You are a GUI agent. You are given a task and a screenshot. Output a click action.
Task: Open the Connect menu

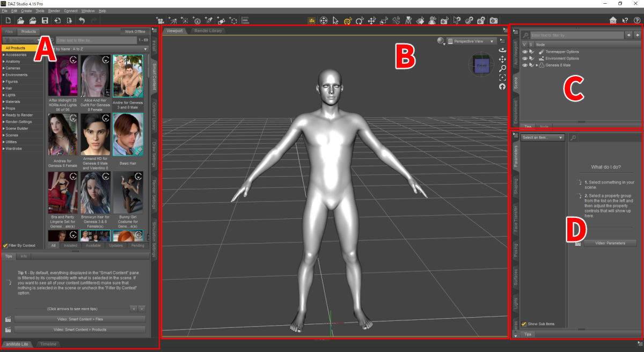click(70, 11)
